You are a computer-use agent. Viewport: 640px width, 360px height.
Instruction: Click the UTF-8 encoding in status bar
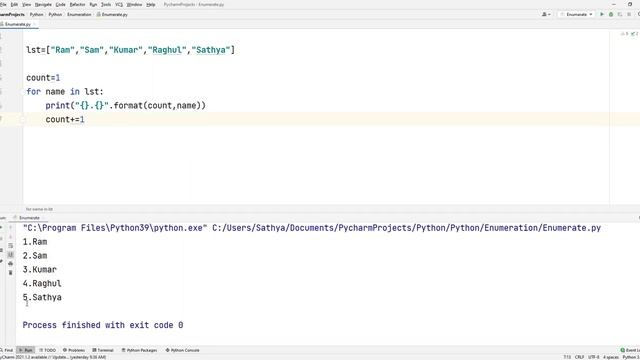pyautogui.click(x=594, y=357)
